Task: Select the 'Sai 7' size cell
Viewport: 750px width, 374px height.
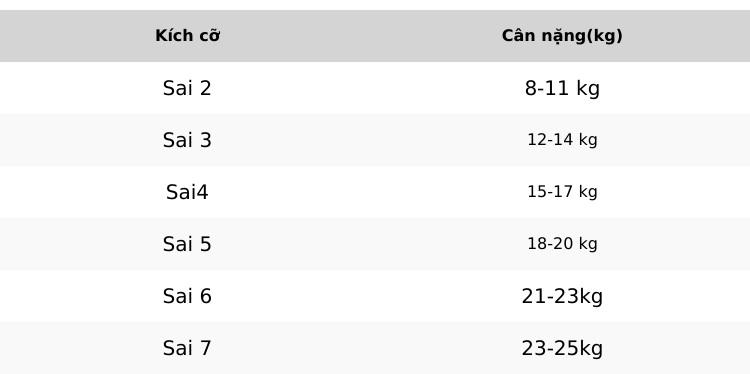Action: tap(187, 348)
